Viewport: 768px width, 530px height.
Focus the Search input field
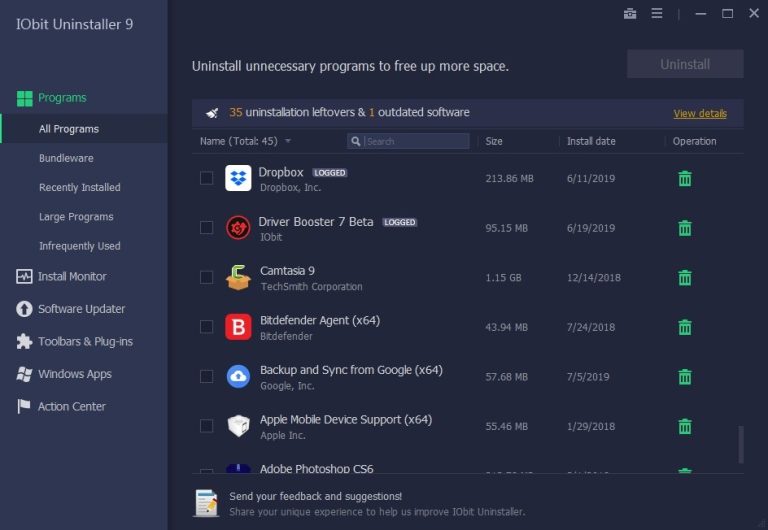click(x=416, y=142)
